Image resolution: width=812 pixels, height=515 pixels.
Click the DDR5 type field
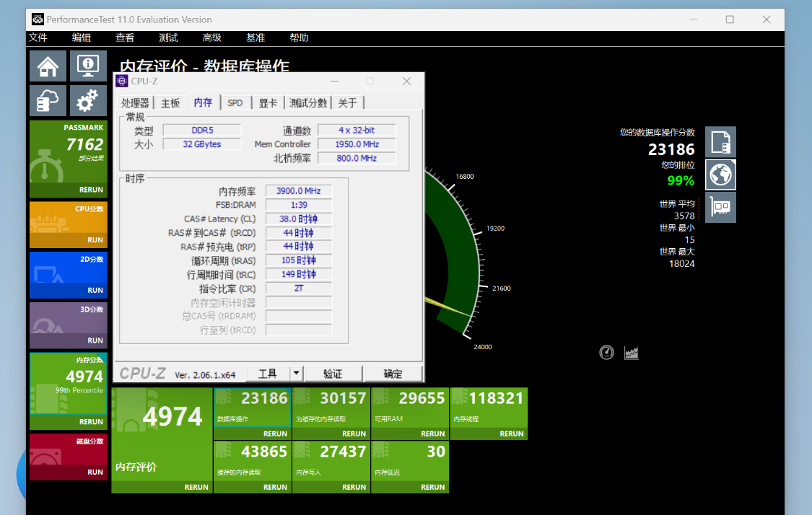click(202, 131)
